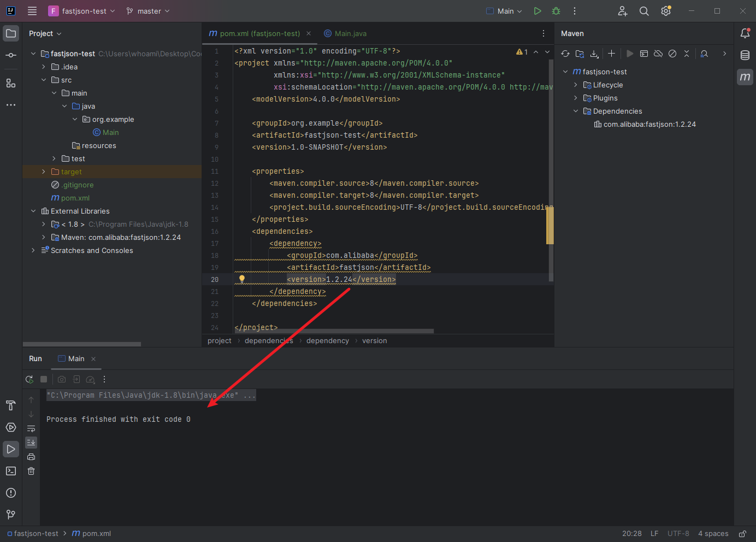Switch to the Main.java editor tab
The height and width of the screenshot is (542, 756).
[345, 33]
